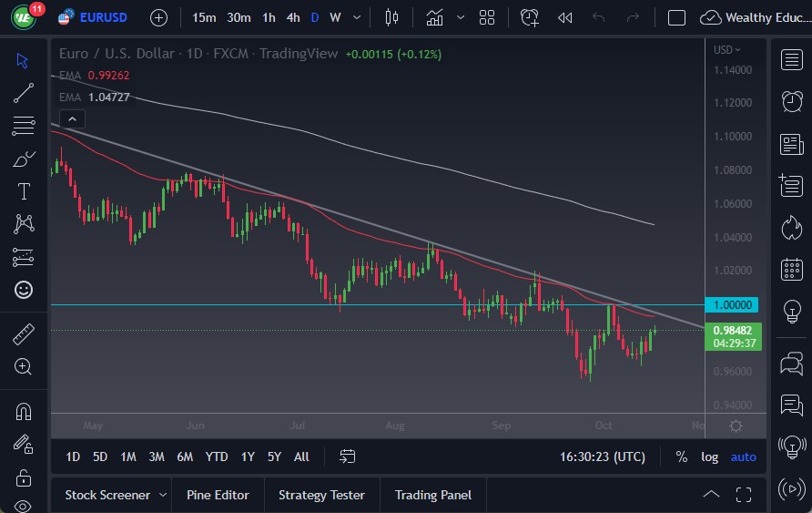Open the USD currency dropdown

[727, 50]
